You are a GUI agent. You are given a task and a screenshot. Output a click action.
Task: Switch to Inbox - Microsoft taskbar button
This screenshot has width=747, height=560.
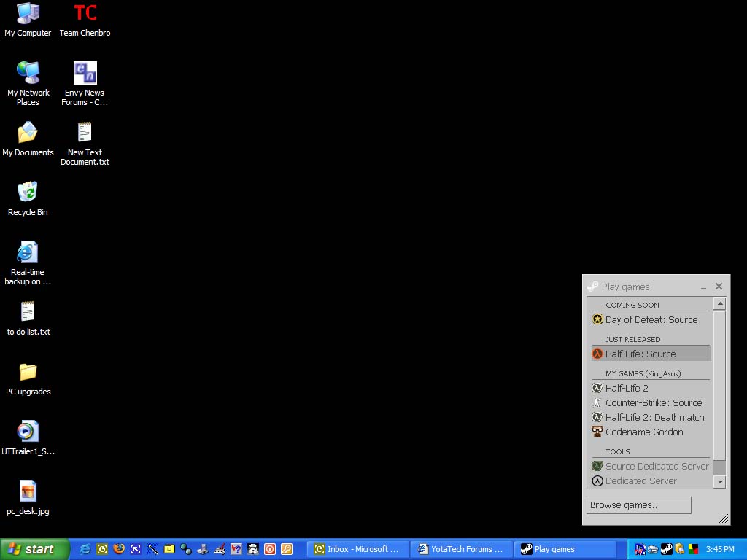click(x=357, y=549)
